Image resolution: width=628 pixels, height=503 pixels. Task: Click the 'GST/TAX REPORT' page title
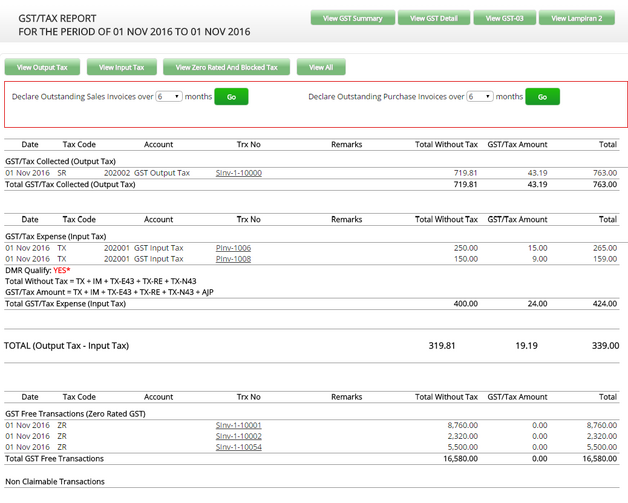[57, 18]
